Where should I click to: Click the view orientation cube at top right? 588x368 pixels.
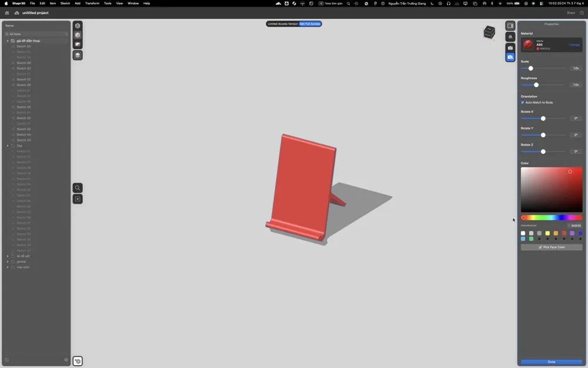[489, 32]
